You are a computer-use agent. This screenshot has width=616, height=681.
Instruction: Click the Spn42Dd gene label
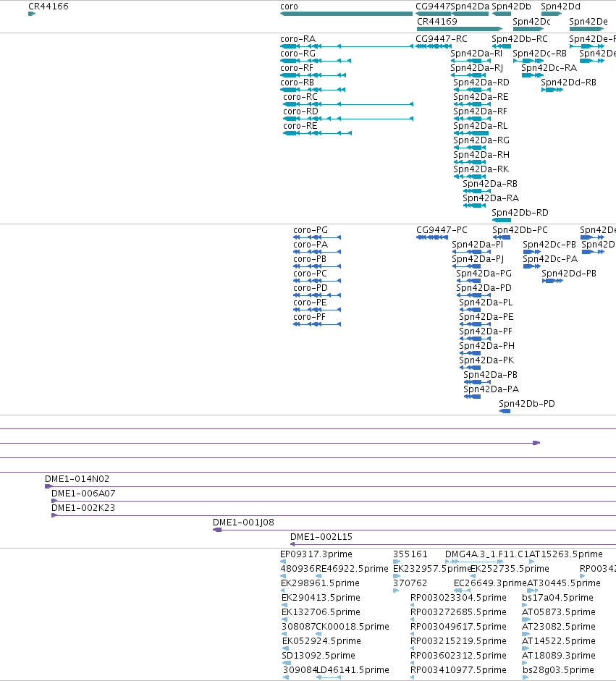(x=560, y=7)
